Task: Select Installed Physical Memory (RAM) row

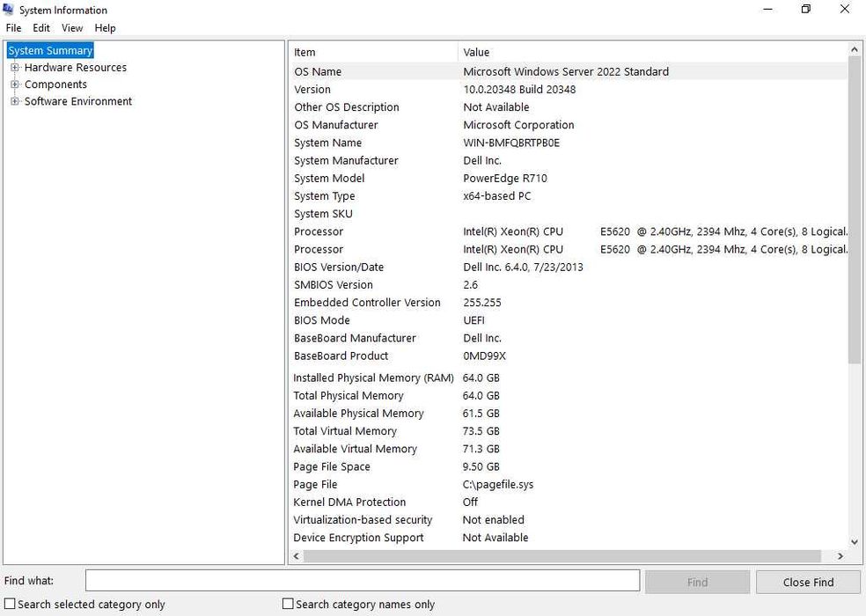Action: [569, 378]
